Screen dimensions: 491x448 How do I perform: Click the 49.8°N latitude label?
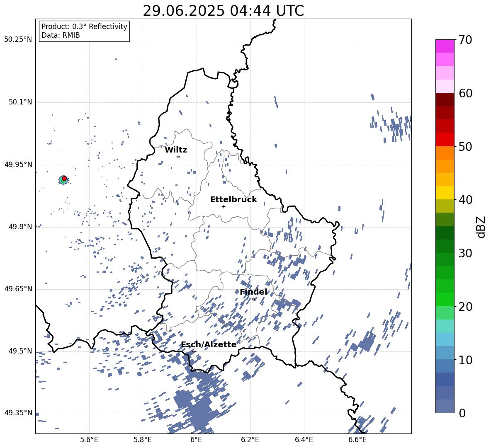click(x=20, y=227)
